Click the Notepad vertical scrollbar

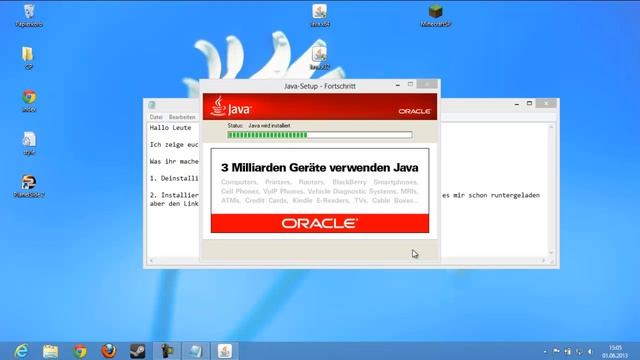pos(551,190)
